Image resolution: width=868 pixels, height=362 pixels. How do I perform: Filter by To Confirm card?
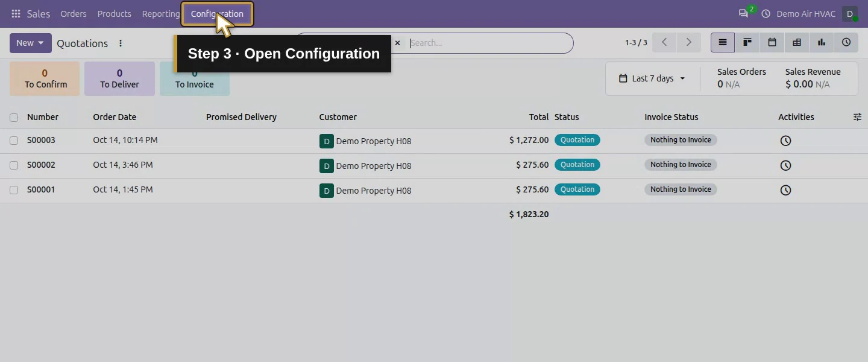45,78
